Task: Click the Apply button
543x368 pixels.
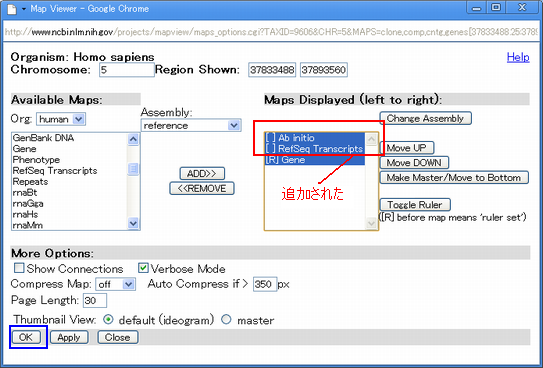Action: point(69,337)
